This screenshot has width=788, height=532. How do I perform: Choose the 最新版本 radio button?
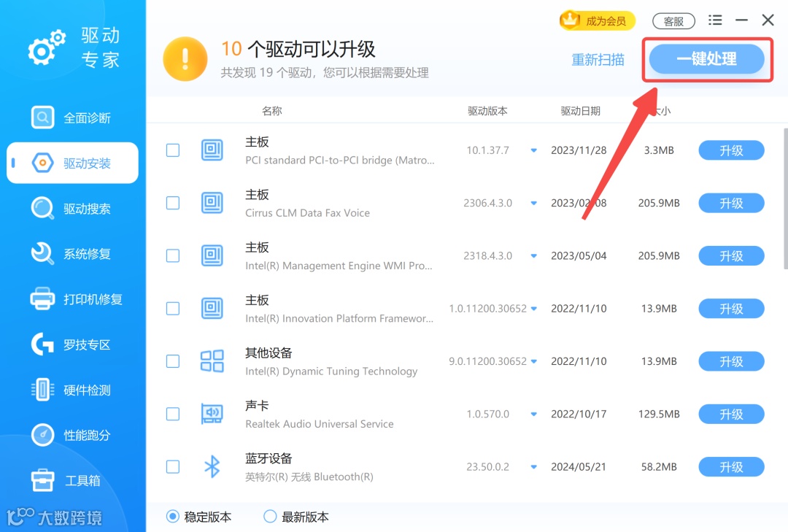[270, 517]
